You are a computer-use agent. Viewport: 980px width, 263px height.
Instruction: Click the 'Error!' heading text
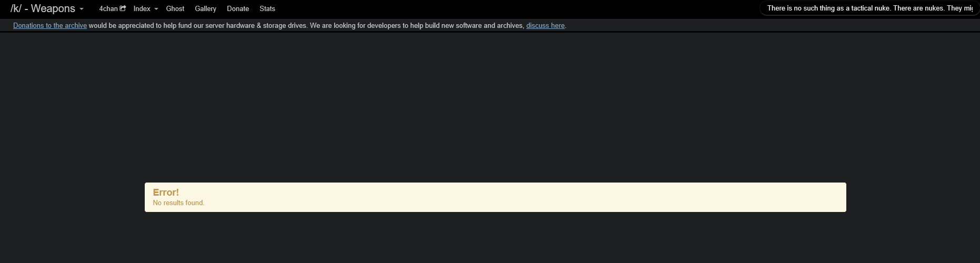pyautogui.click(x=166, y=193)
